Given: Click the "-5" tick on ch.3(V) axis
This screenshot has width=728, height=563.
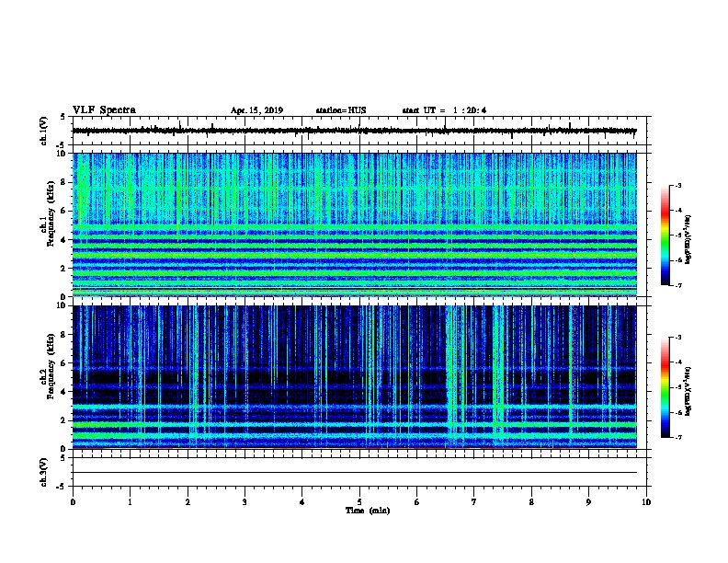Looking at the screenshot, I should click(x=61, y=487).
